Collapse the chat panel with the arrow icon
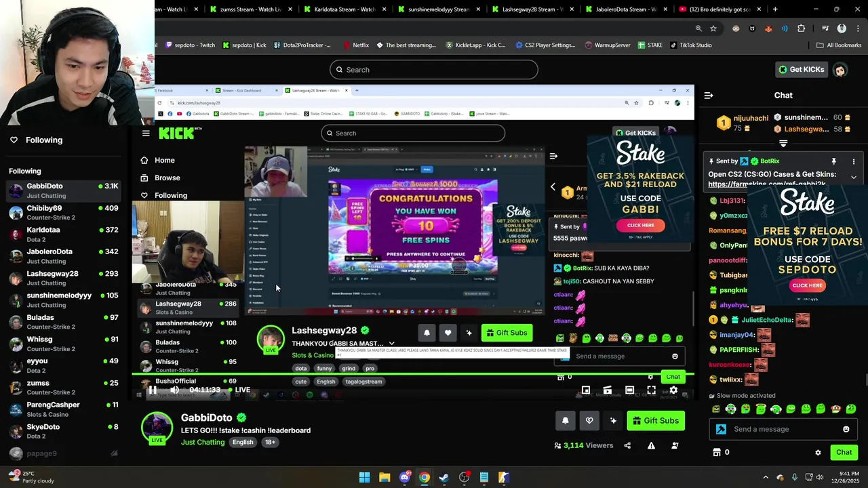 (x=709, y=96)
